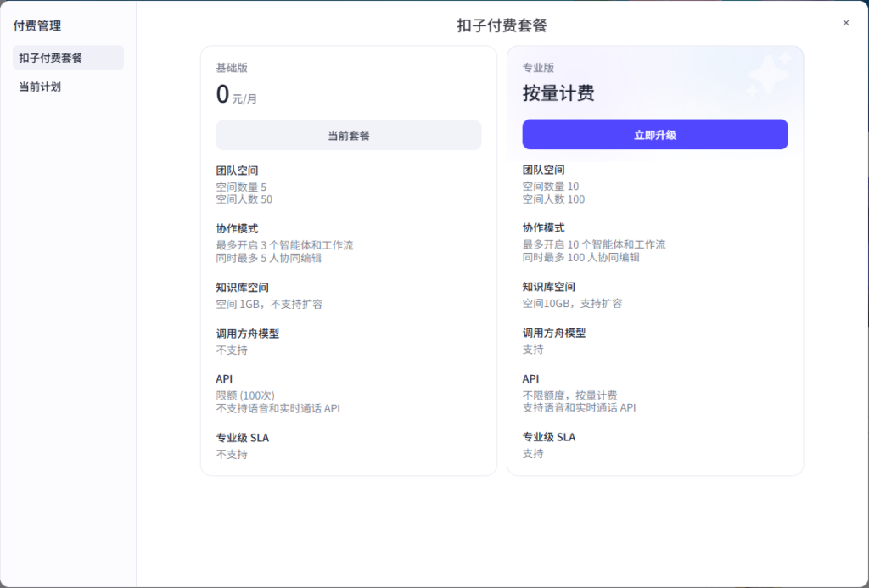Click 支持语音和实时通话 API text

(579, 408)
